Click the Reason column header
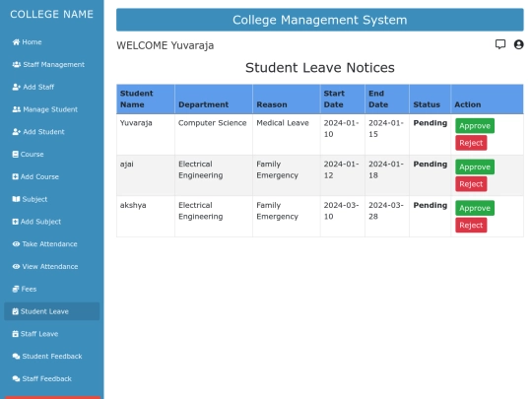Image resolution: width=532 pixels, height=399 pixels. [287, 100]
